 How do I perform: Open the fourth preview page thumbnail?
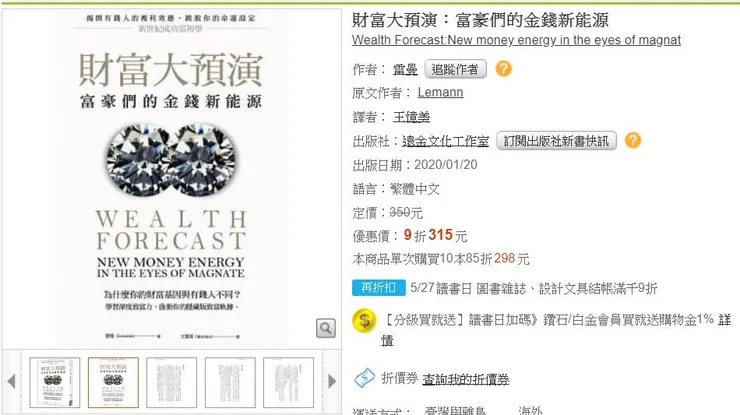(x=230, y=382)
